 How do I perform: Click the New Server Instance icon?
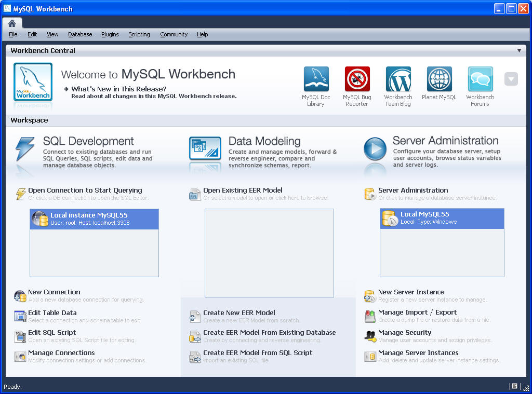[x=370, y=296]
